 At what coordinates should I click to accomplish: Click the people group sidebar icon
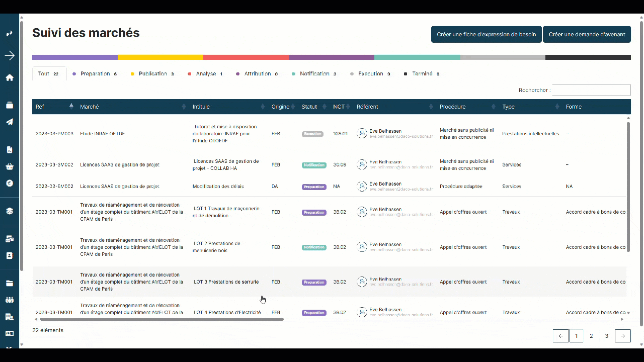click(10, 300)
